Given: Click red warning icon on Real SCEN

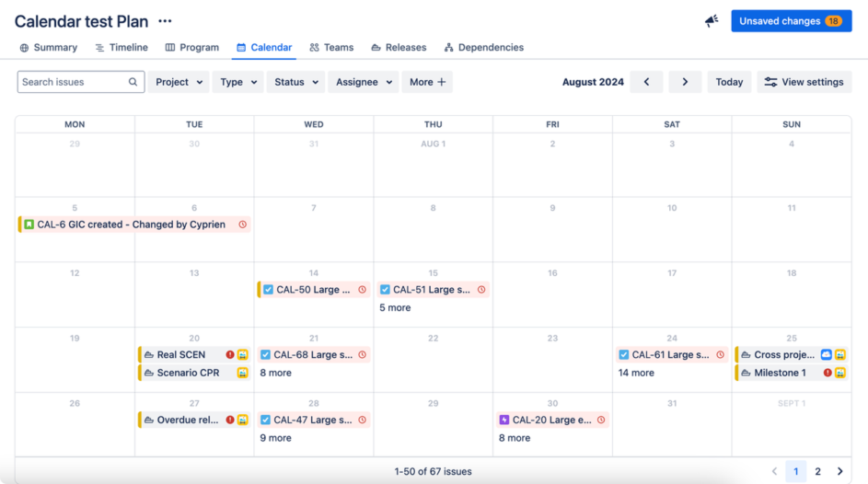Looking at the screenshot, I should coord(230,354).
